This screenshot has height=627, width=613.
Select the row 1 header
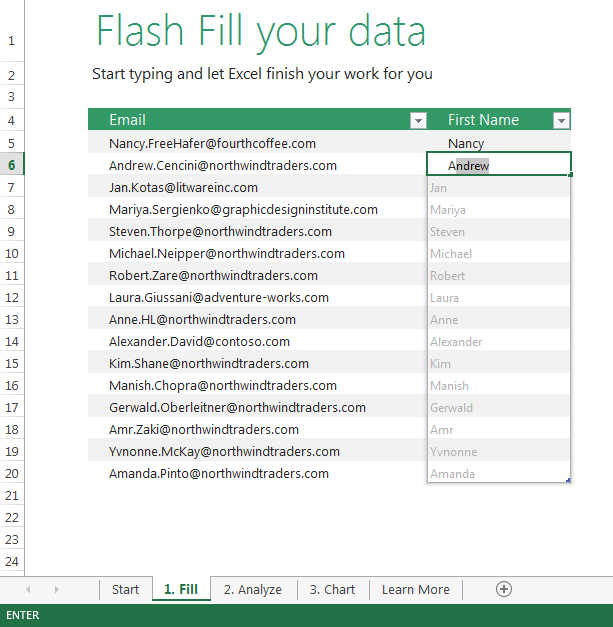(12, 42)
